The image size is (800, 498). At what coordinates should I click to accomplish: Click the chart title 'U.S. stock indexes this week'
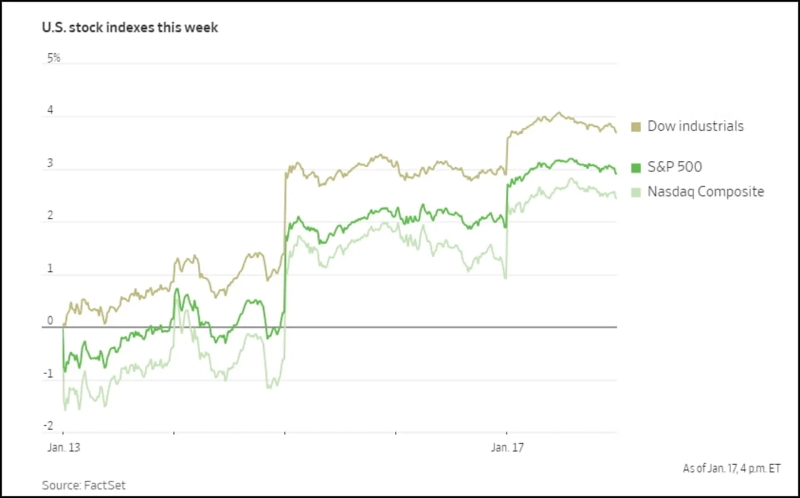click(130, 27)
